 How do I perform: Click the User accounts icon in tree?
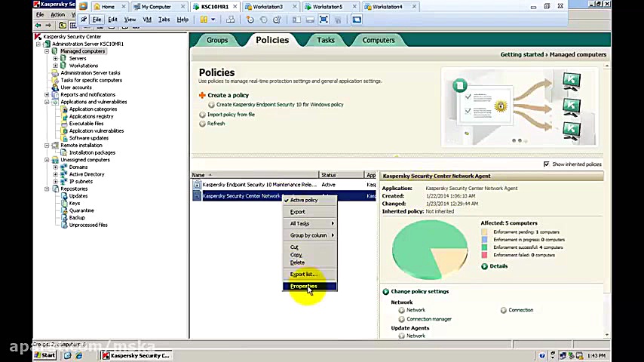[x=55, y=87]
